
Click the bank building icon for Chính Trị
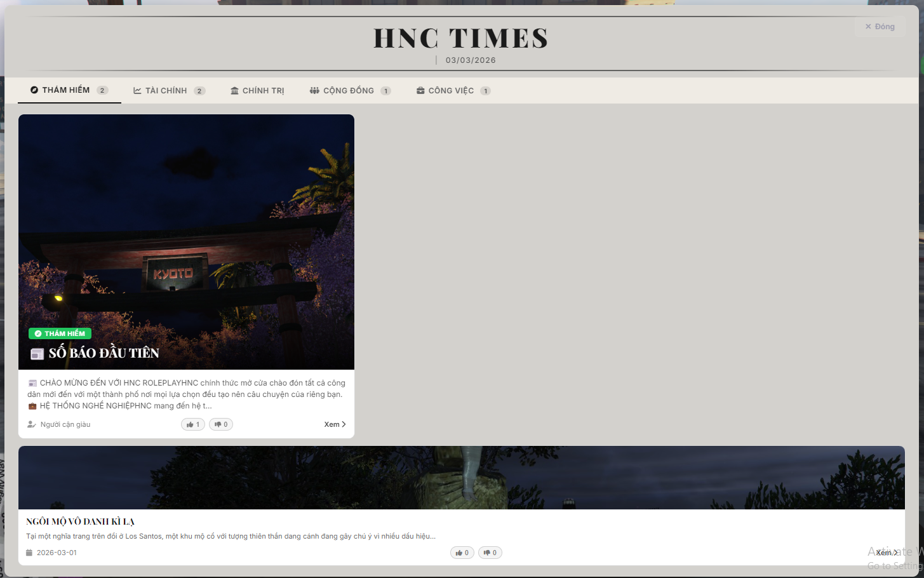pyautogui.click(x=234, y=91)
